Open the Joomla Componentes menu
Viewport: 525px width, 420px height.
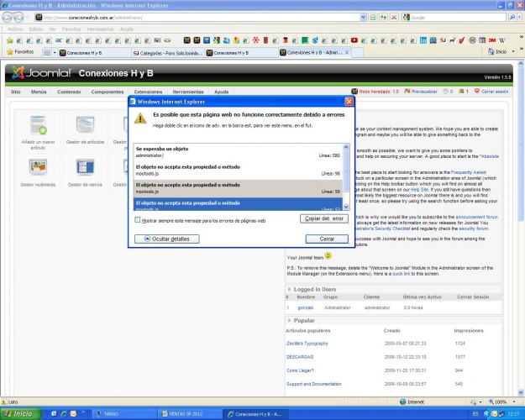tap(108, 92)
